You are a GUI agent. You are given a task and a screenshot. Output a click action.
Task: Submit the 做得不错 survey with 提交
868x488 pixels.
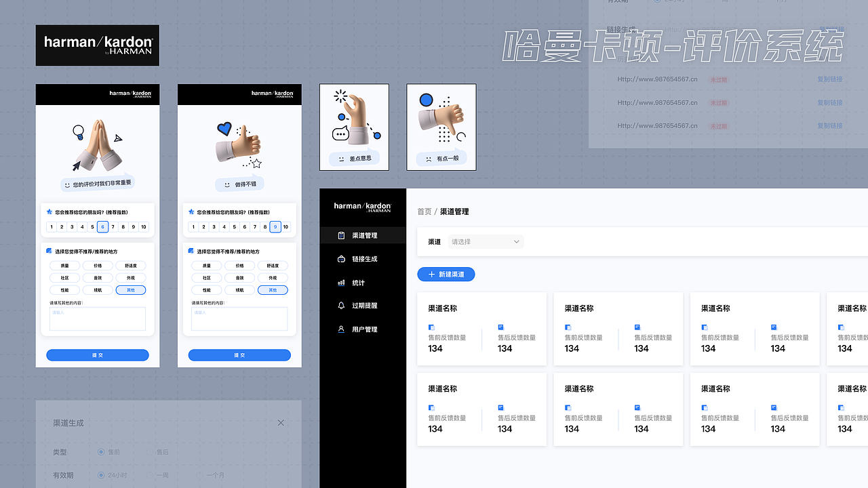[x=239, y=355]
